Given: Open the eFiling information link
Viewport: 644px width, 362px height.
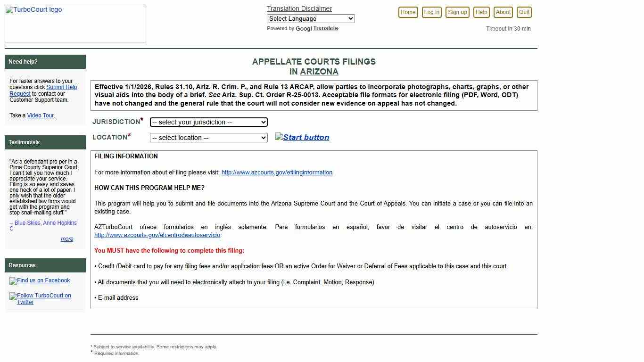Looking at the screenshot, I should tap(277, 172).
